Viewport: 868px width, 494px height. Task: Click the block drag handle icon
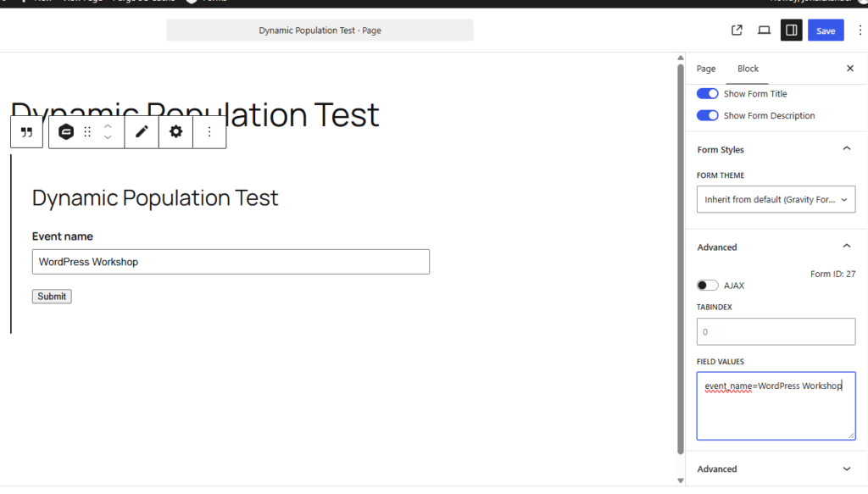click(x=87, y=131)
